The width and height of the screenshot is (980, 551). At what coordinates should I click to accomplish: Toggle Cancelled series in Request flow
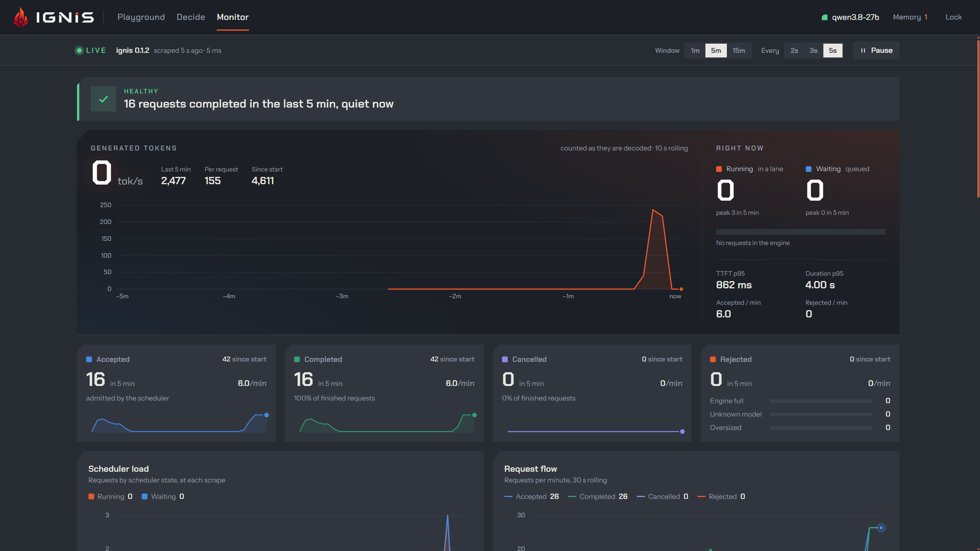pos(662,497)
